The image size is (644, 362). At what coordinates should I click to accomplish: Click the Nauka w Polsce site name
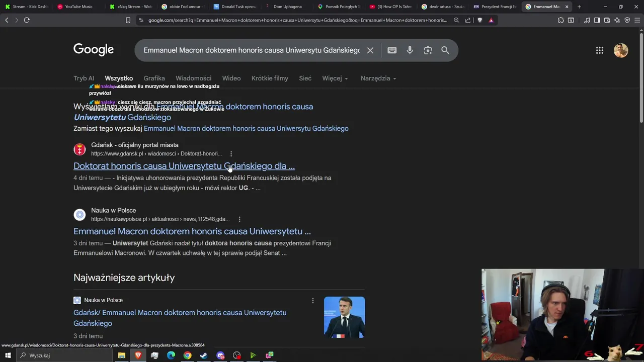click(x=113, y=210)
